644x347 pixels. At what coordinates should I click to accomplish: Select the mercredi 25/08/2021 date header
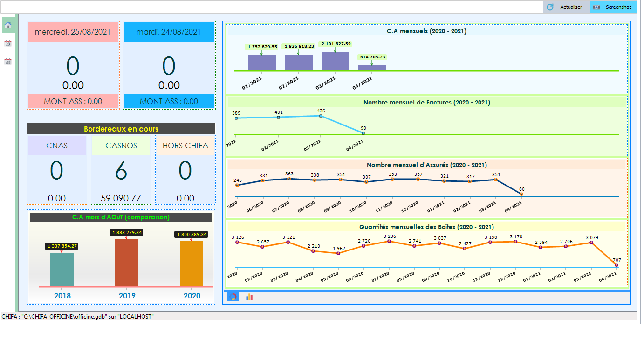[x=73, y=32]
